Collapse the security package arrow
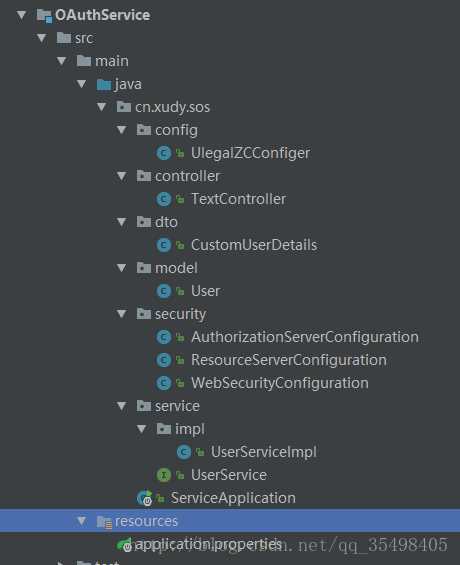Viewport: 460px width, 565px height. pyautogui.click(x=122, y=314)
